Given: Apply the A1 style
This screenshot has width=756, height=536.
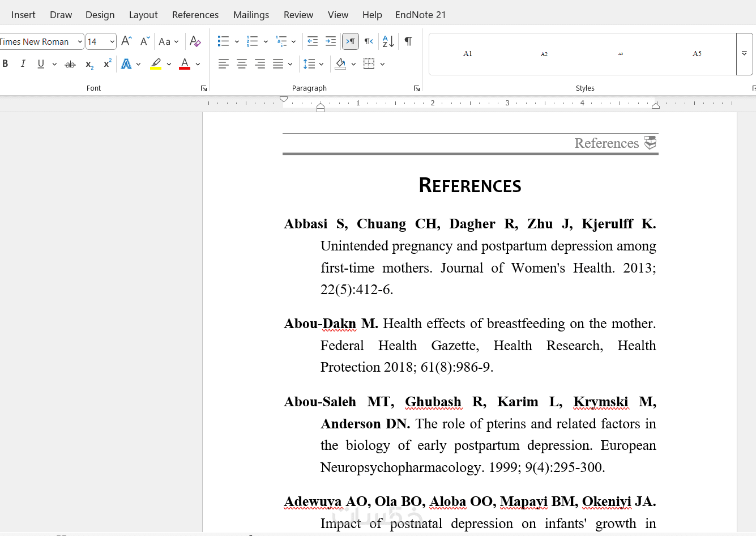Looking at the screenshot, I should (x=468, y=54).
